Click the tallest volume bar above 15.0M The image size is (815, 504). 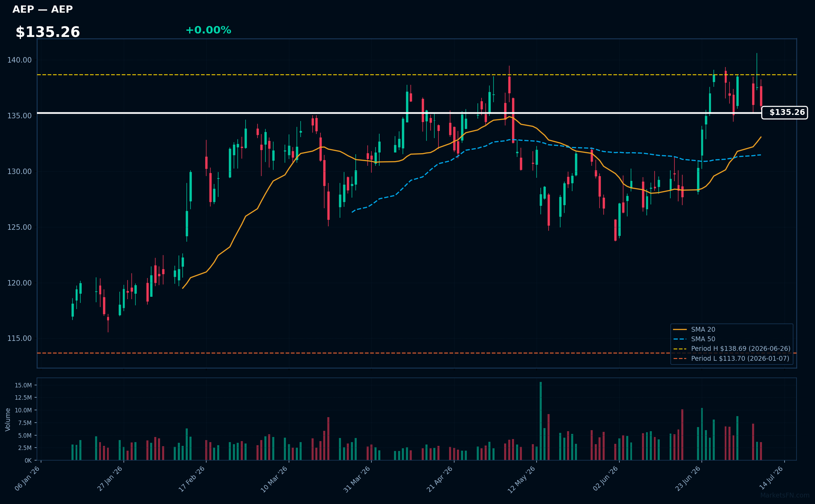click(x=541, y=421)
